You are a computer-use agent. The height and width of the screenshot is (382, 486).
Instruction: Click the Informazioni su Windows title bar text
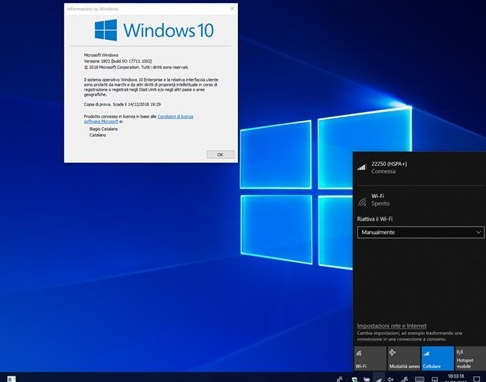tap(92, 9)
